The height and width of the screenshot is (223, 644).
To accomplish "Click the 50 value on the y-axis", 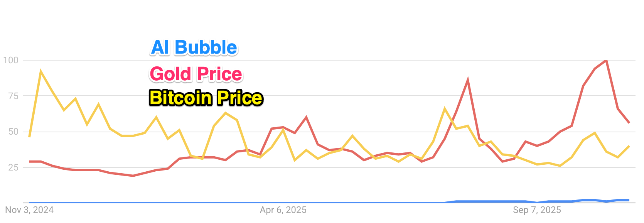I will tap(13, 132).
